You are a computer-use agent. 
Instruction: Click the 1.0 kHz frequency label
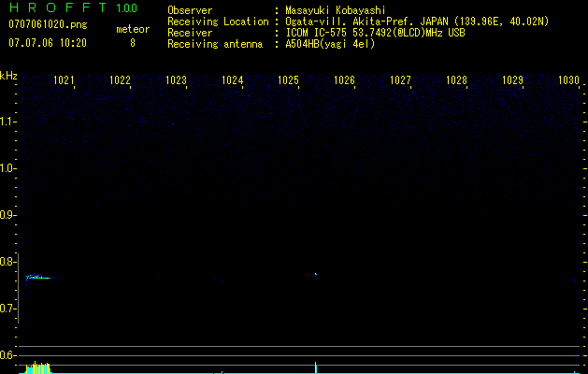[7, 168]
